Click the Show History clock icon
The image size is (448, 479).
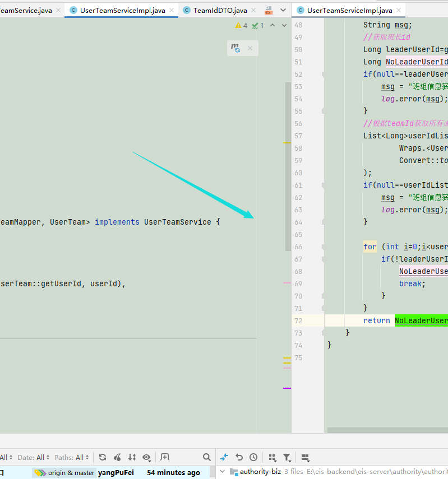[253, 457]
